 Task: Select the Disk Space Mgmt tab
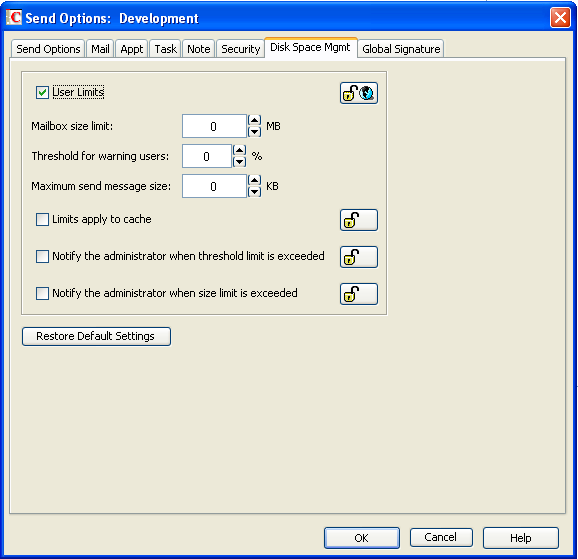pyautogui.click(x=310, y=47)
